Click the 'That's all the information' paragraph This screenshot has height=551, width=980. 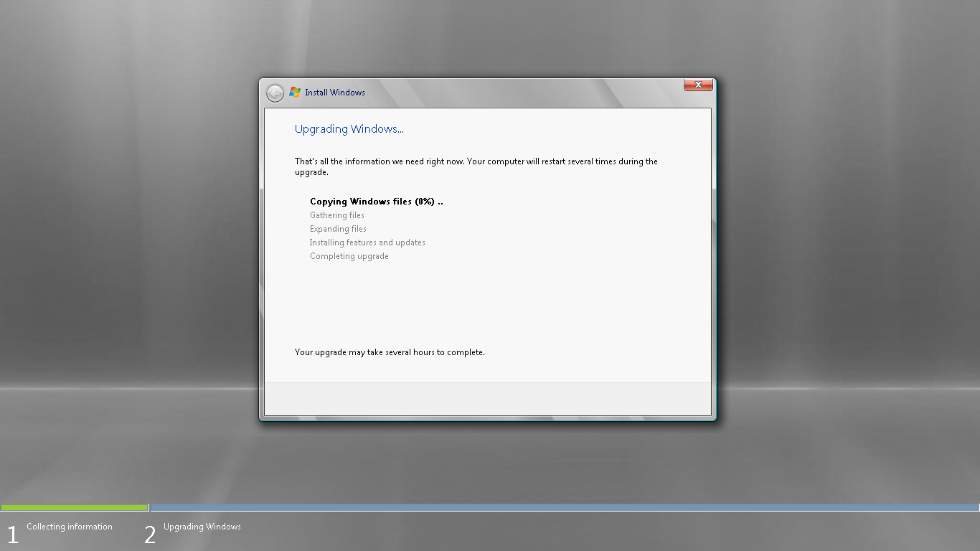[476, 166]
